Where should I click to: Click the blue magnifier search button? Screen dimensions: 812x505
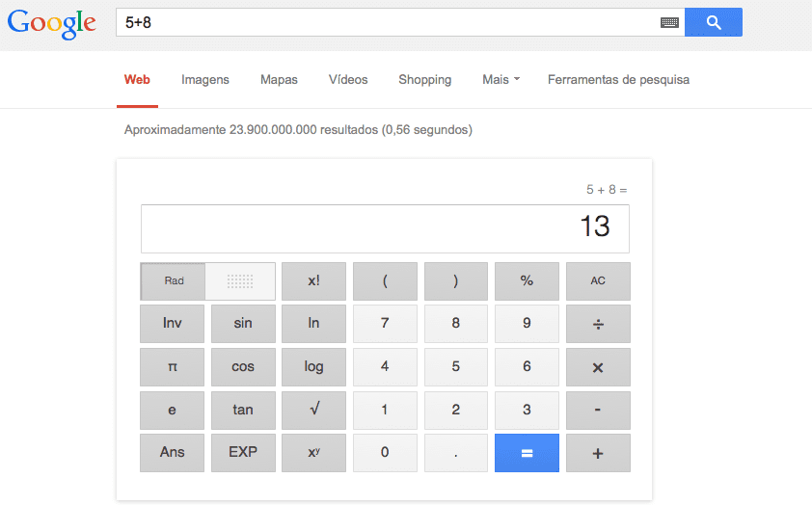point(713,22)
